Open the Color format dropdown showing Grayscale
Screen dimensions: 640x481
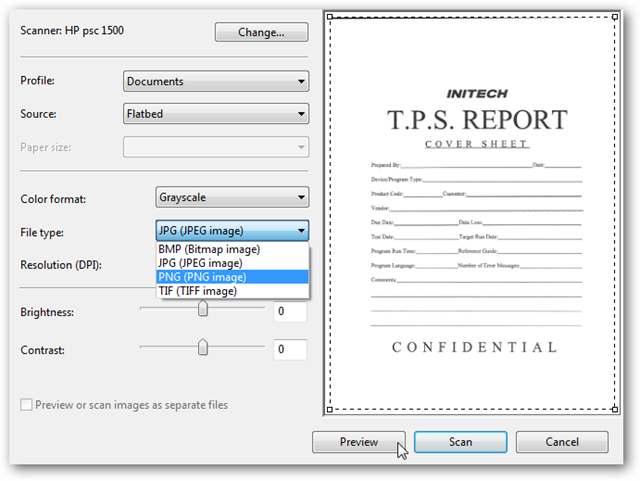pos(232,197)
